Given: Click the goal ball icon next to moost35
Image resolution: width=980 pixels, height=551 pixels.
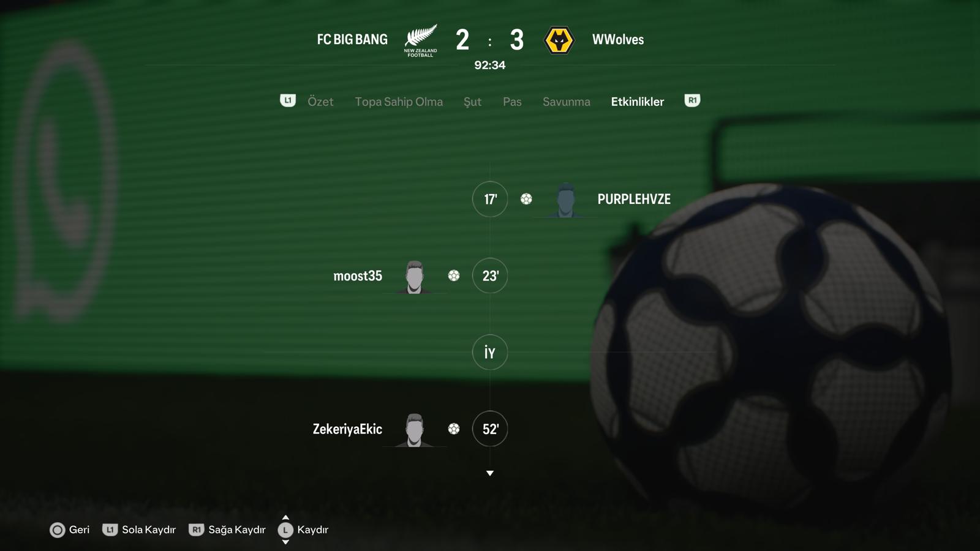Looking at the screenshot, I should (x=454, y=275).
